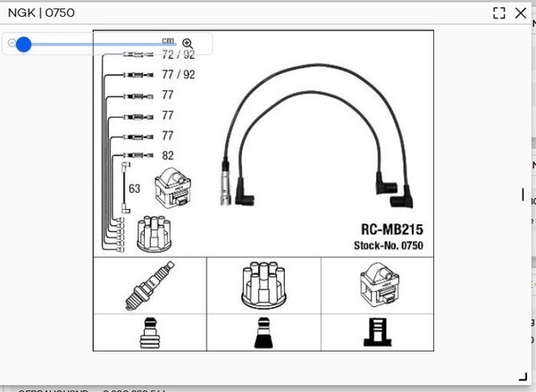The width and height of the screenshot is (536, 392).
Task: Click the 72 / 92 cable length label
Action: pyautogui.click(x=179, y=54)
